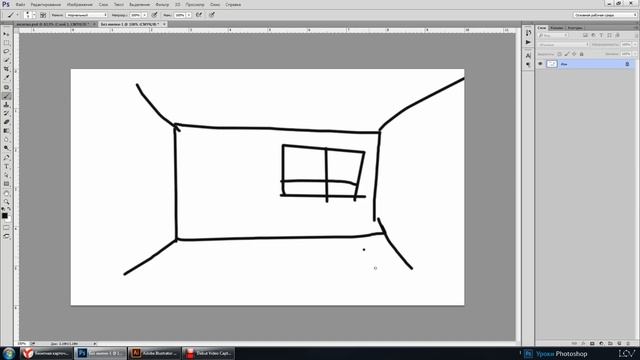Filter layers by pixel layers
Screen dimensions: 640x360
pos(585,36)
